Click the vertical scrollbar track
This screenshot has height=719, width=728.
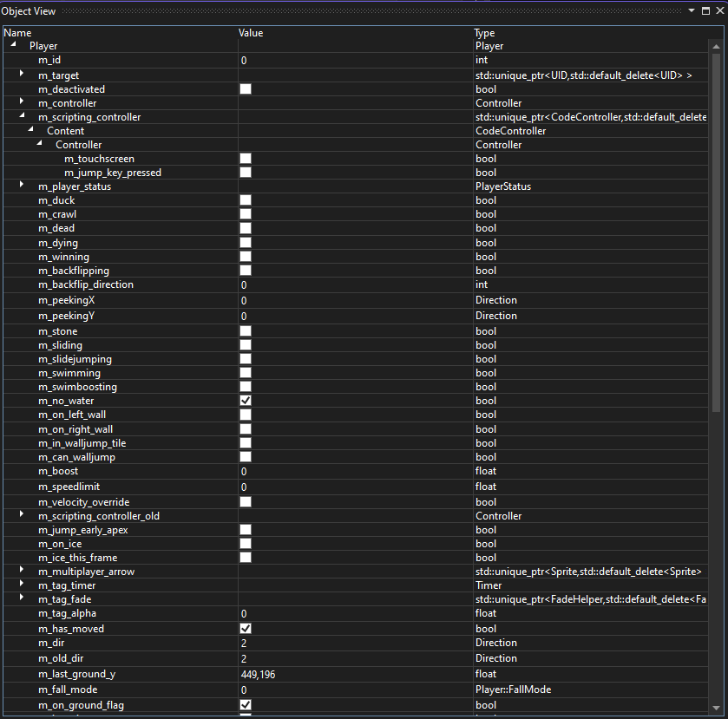tap(718, 520)
